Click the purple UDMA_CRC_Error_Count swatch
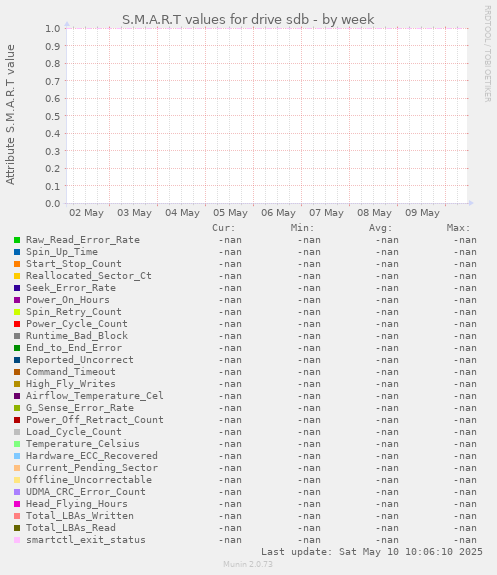497x575 pixels. click(x=17, y=492)
